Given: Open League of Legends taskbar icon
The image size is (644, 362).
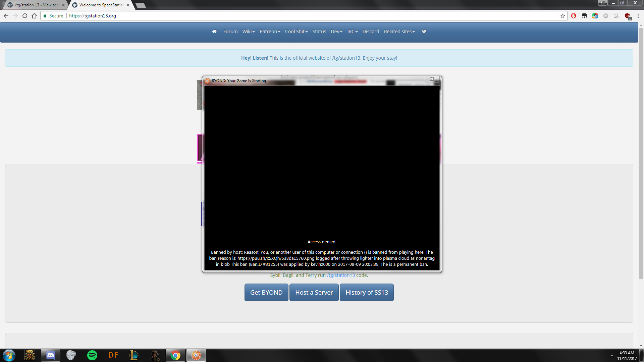Looking at the screenshot, I should [134, 355].
